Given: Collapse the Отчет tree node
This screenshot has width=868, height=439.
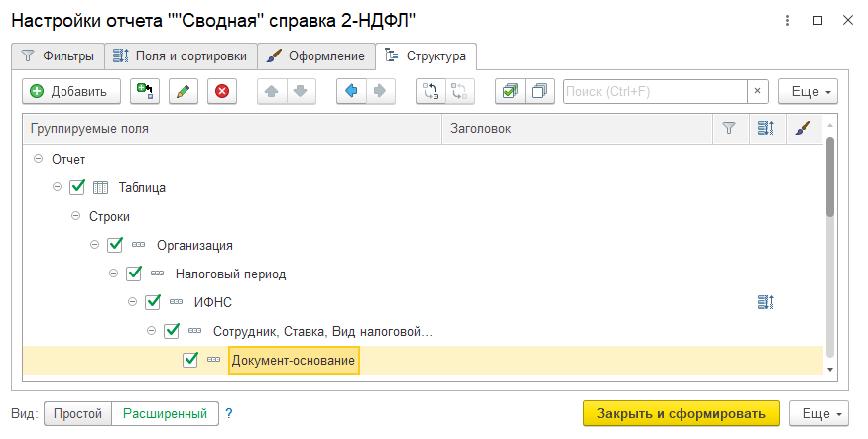Looking at the screenshot, I should pyautogui.click(x=38, y=159).
